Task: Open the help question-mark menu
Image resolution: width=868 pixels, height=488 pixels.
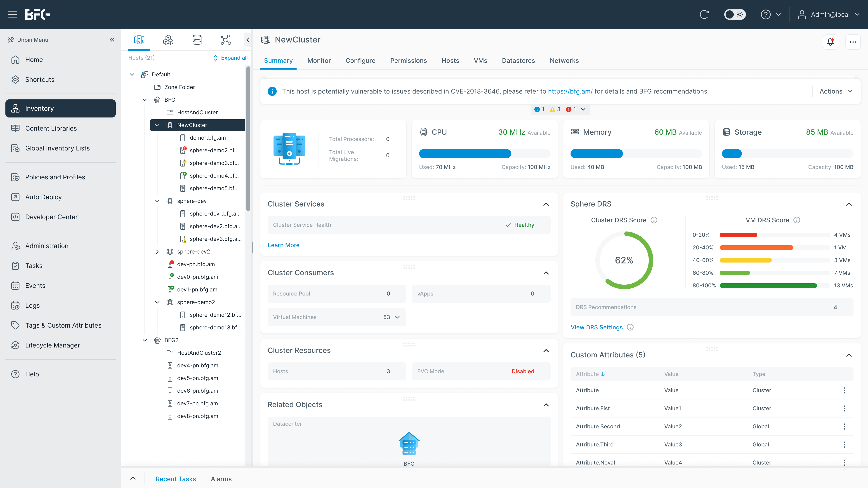Action: (771, 14)
